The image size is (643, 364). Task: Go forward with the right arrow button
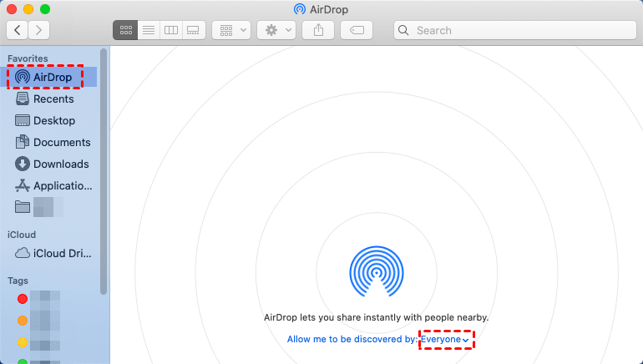tap(38, 30)
